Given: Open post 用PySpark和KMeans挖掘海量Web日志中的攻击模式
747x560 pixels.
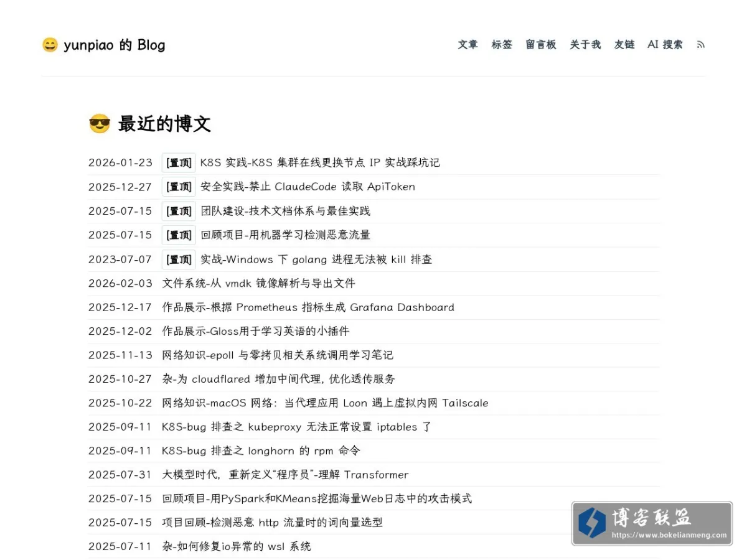Looking at the screenshot, I should [317, 498].
